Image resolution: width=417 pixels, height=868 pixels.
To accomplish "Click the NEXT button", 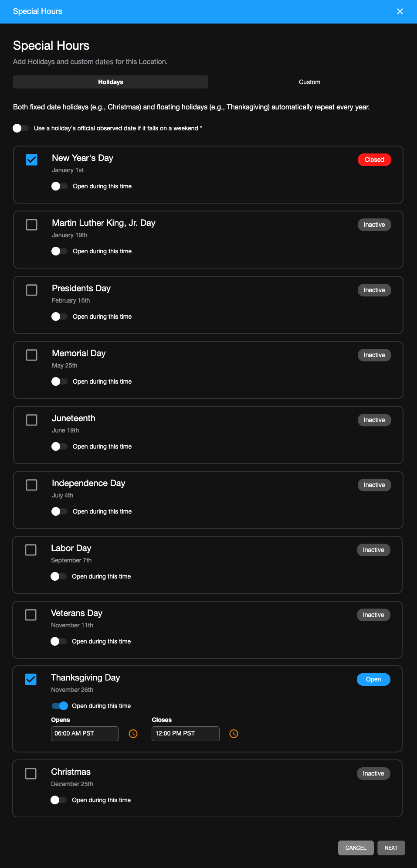I will pos(391,848).
